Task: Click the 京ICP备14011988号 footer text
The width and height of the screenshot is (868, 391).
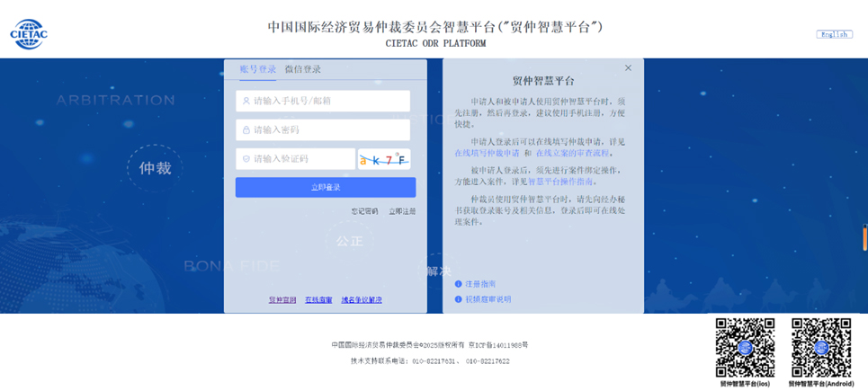Action: [498, 345]
